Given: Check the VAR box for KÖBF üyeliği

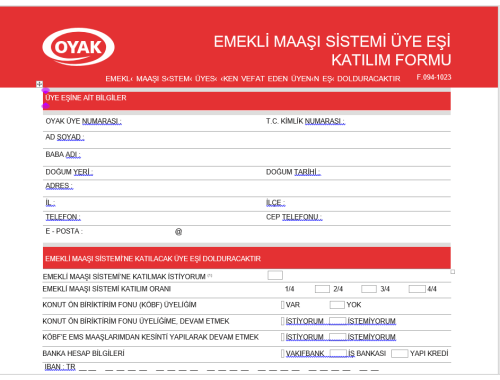Looking at the screenshot, I should [283, 305].
